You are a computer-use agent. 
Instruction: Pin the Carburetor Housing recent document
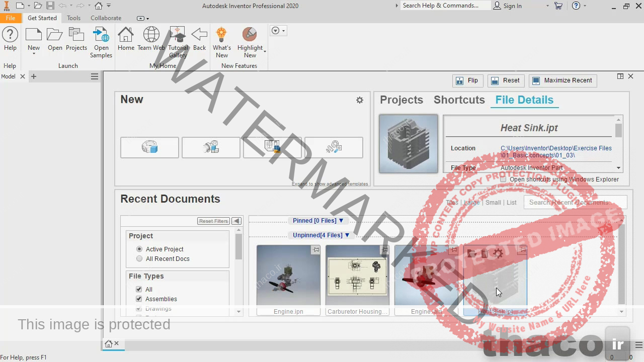(384, 249)
